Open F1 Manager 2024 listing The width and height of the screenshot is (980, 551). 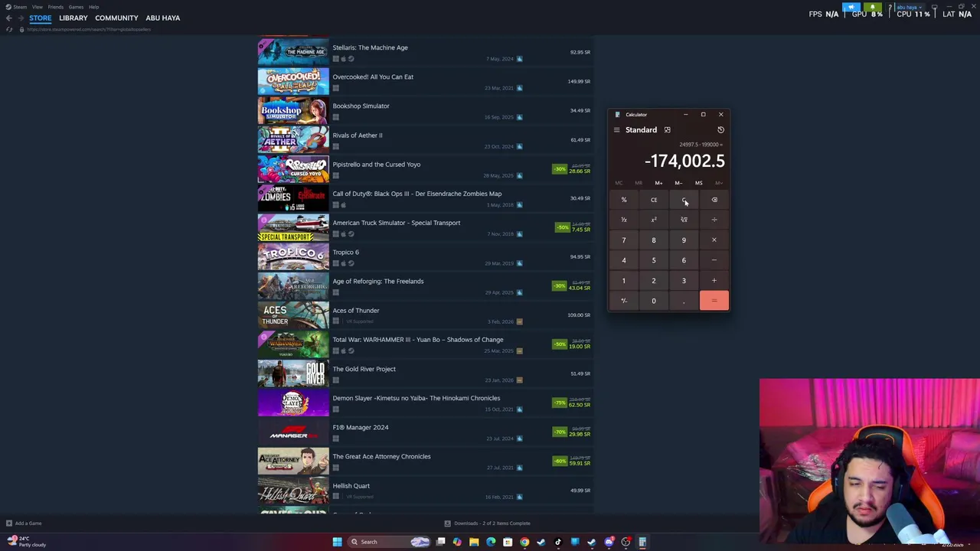[x=425, y=432]
